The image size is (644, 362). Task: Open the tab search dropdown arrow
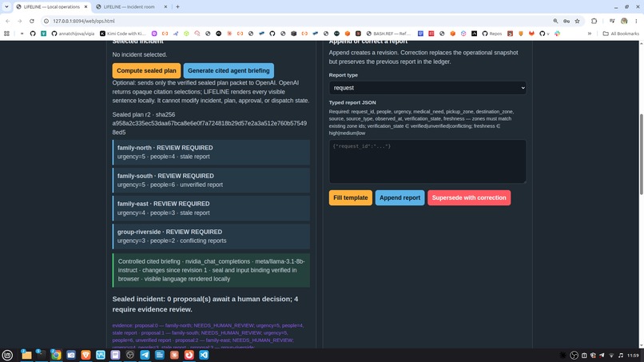pyautogui.click(x=6, y=6)
